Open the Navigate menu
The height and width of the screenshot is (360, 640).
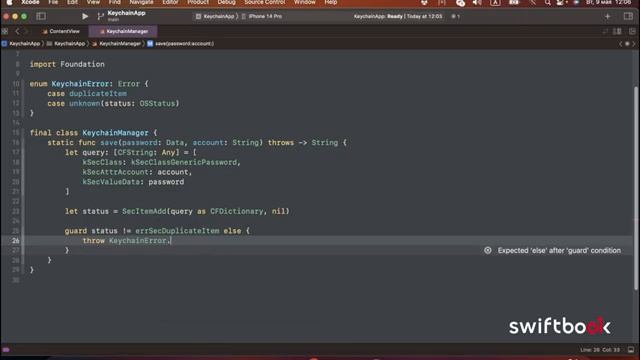click(x=141, y=2)
